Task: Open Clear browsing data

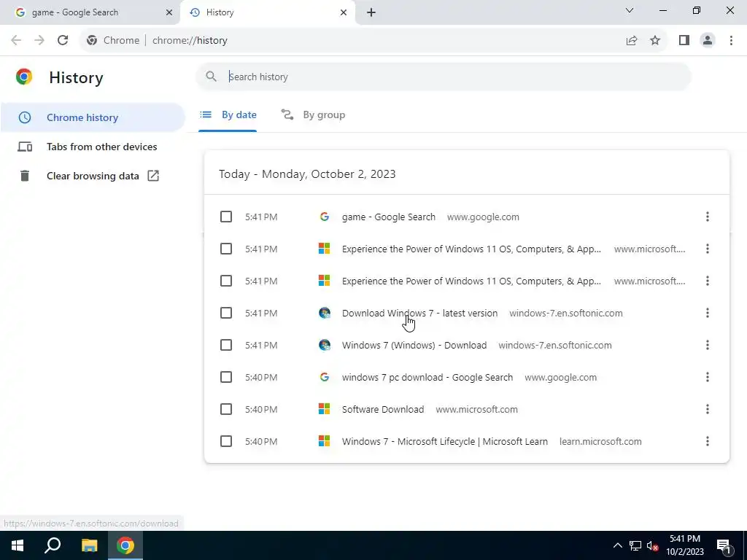Action: point(93,176)
